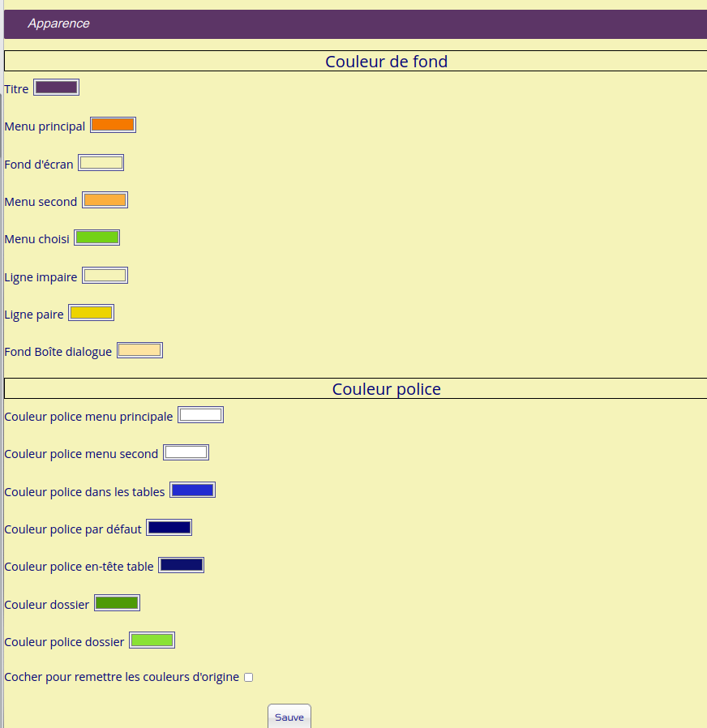This screenshot has width=707, height=728.
Task: Open the Titre background color swatch
Action: (x=56, y=88)
